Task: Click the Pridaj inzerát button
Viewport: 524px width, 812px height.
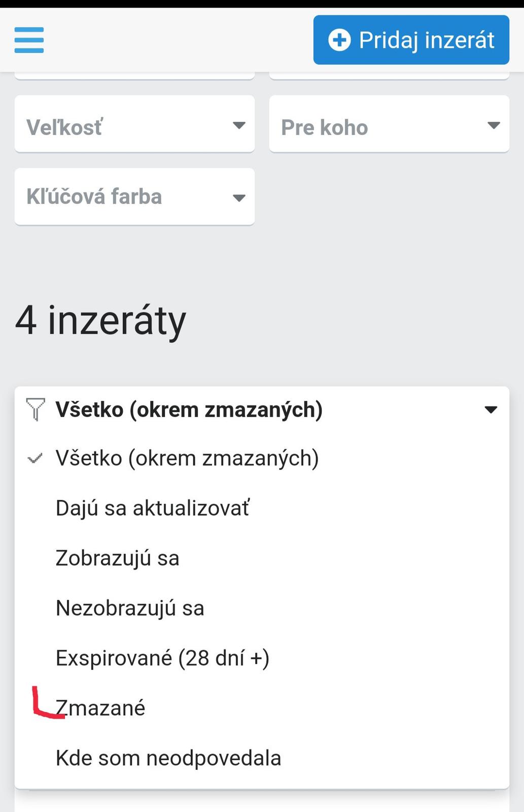Action: [411, 40]
